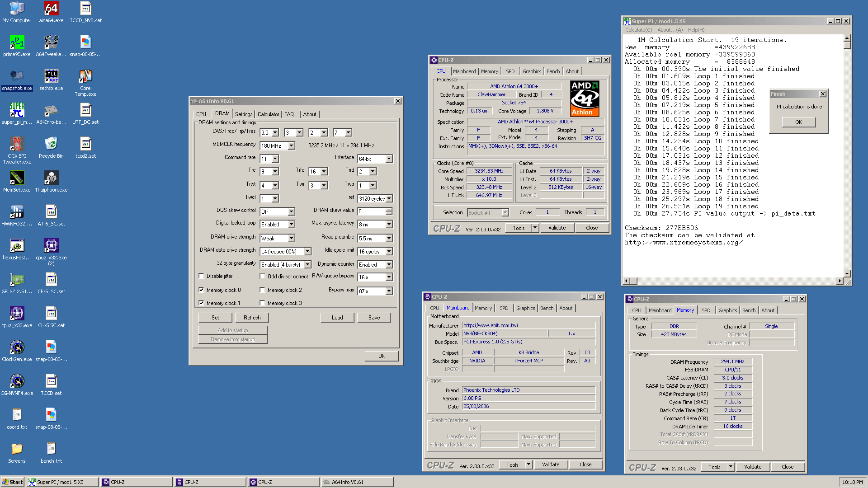Open HWiNFO32 desktop icon
The height and width of the screenshot is (488, 868).
click(17, 216)
